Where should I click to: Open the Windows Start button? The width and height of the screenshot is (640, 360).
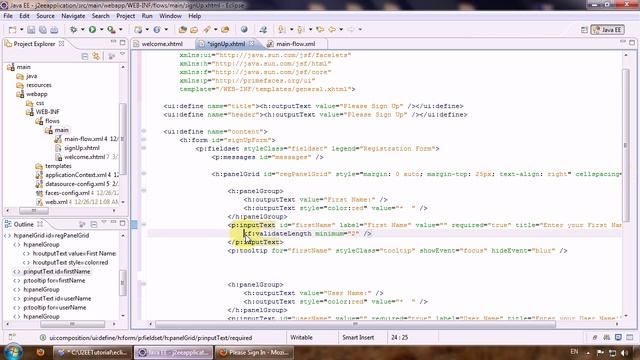(13, 352)
